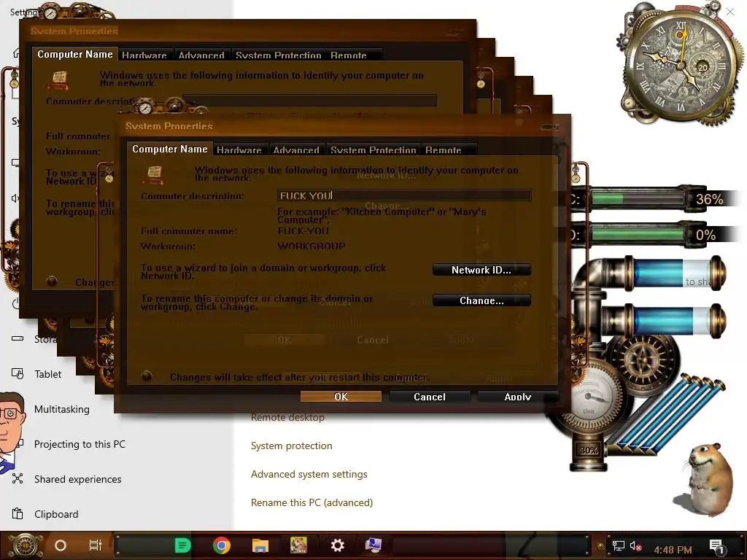
Task: Open System protection link
Action: click(292, 446)
